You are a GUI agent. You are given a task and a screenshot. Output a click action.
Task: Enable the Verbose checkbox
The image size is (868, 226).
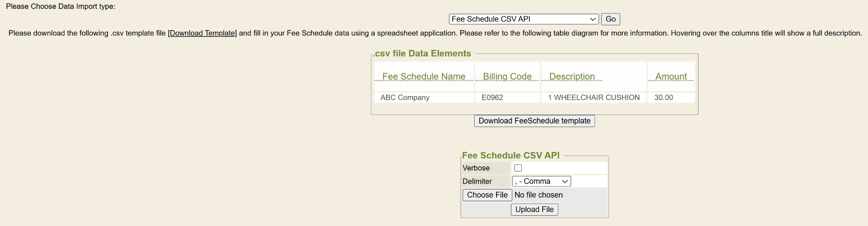[518, 168]
